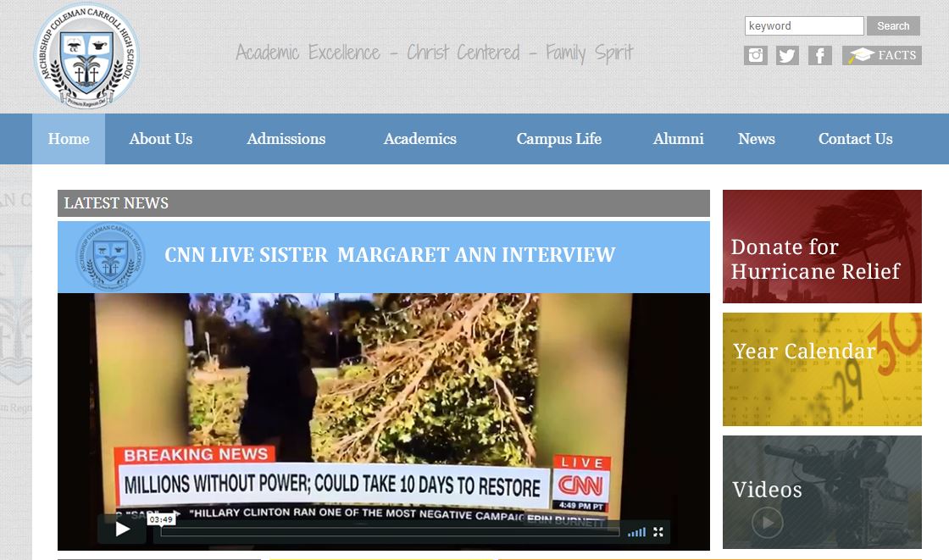
Task: Open the Year Calendar tile
Action: click(x=822, y=369)
